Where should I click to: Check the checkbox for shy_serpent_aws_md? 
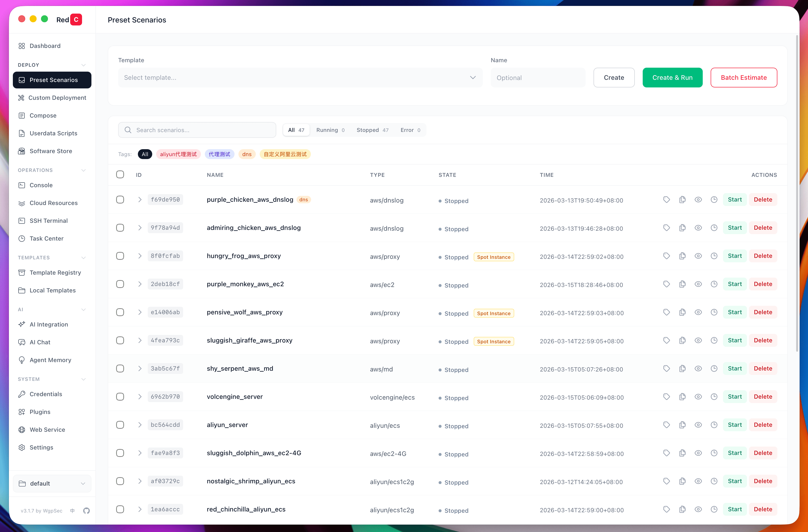point(120,368)
